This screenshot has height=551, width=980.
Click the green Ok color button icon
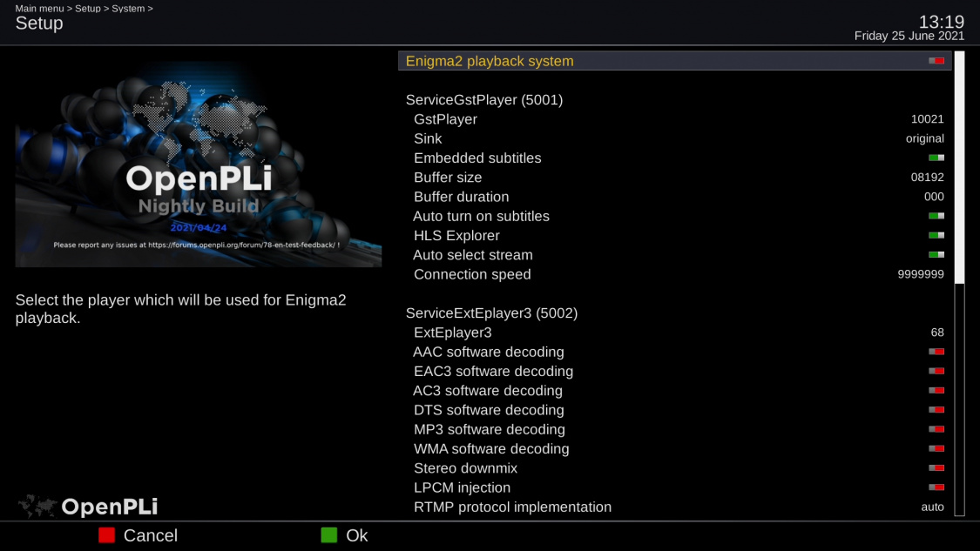coord(328,535)
